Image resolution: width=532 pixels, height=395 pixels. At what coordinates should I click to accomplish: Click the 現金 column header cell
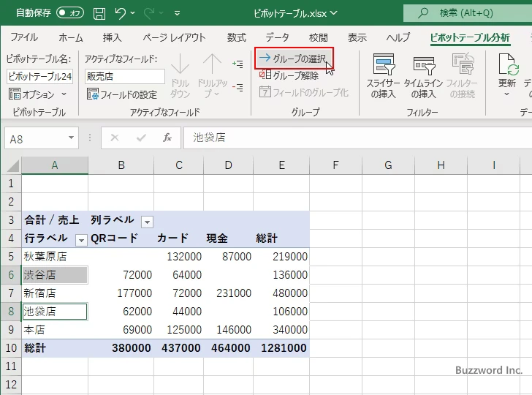tap(228, 238)
